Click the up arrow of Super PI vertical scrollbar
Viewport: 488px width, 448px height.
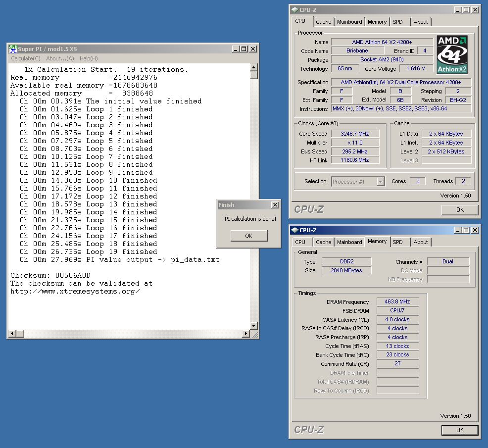253,67
